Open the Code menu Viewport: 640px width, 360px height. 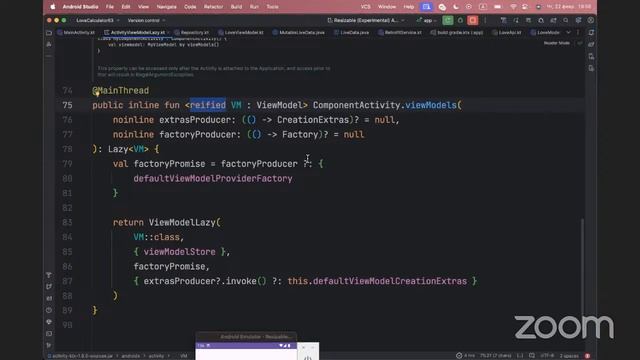tap(190, 7)
